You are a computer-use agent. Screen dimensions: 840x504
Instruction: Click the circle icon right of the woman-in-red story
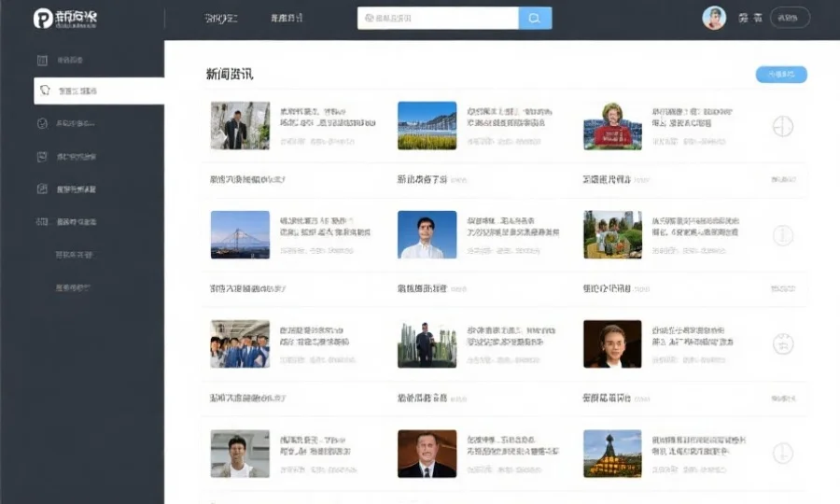(x=783, y=126)
